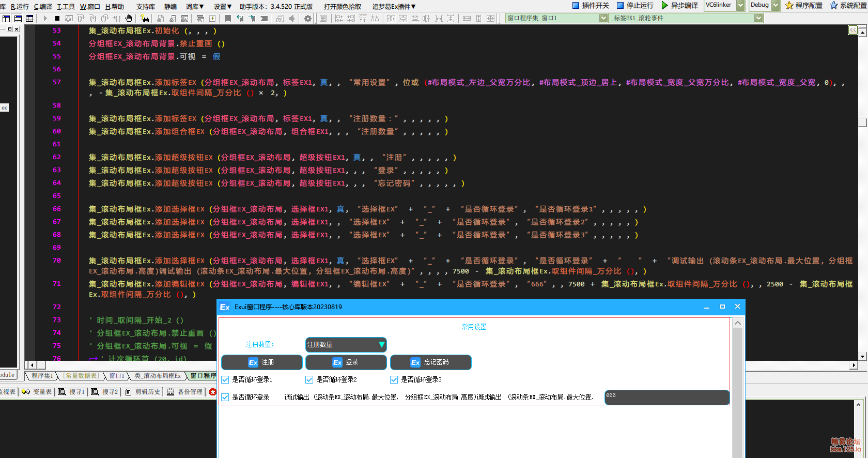Click the 系统配置 blue star icon
Viewport: 868px width, 458px height.
point(833,6)
